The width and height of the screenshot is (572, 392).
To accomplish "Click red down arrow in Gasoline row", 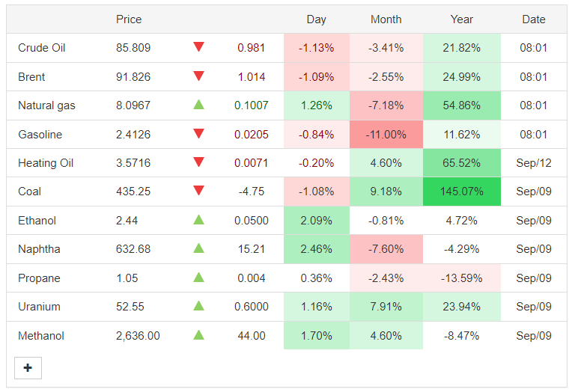I will point(199,134).
